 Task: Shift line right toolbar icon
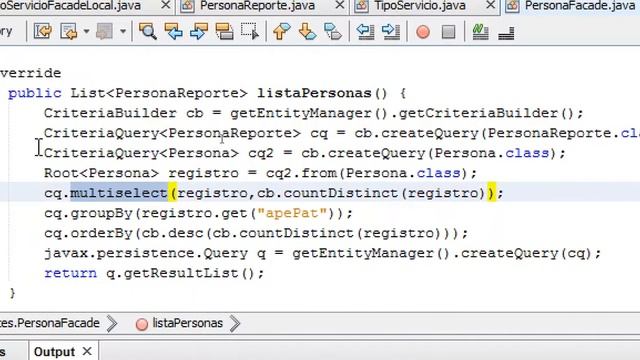click(x=391, y=31)
